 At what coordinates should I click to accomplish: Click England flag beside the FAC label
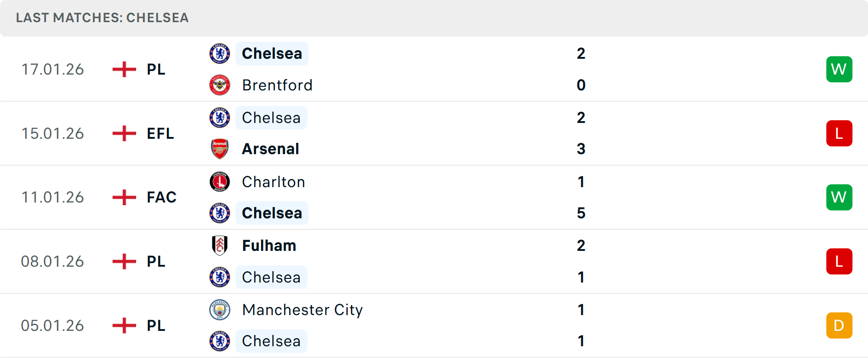pyautogui.click(x=124, y=197)
